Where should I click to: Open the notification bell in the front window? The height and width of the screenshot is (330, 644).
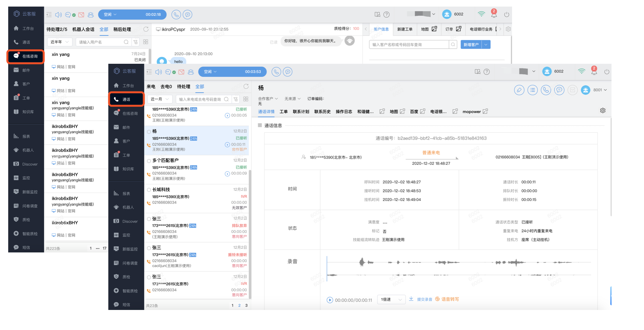point(594,71)
